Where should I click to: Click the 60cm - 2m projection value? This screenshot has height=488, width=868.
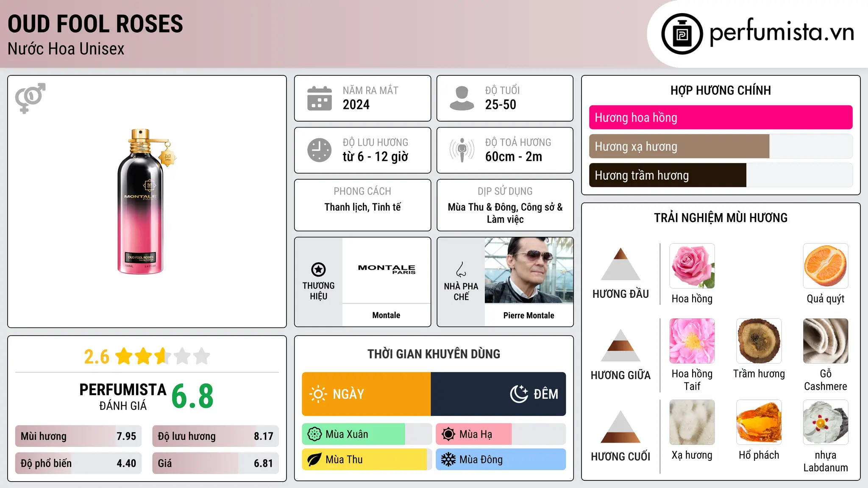[x=514, y=157]
